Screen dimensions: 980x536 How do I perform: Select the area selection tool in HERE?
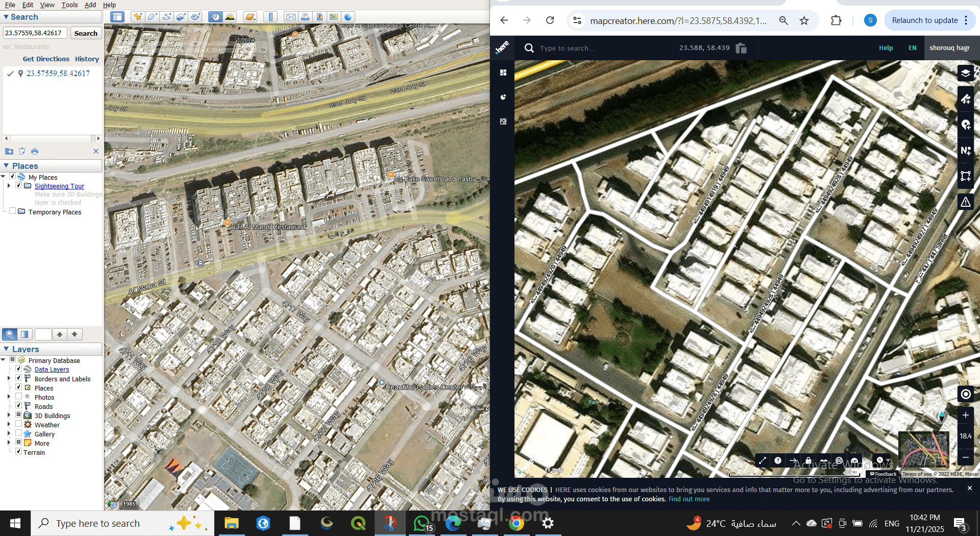click(x=965, y=176)
